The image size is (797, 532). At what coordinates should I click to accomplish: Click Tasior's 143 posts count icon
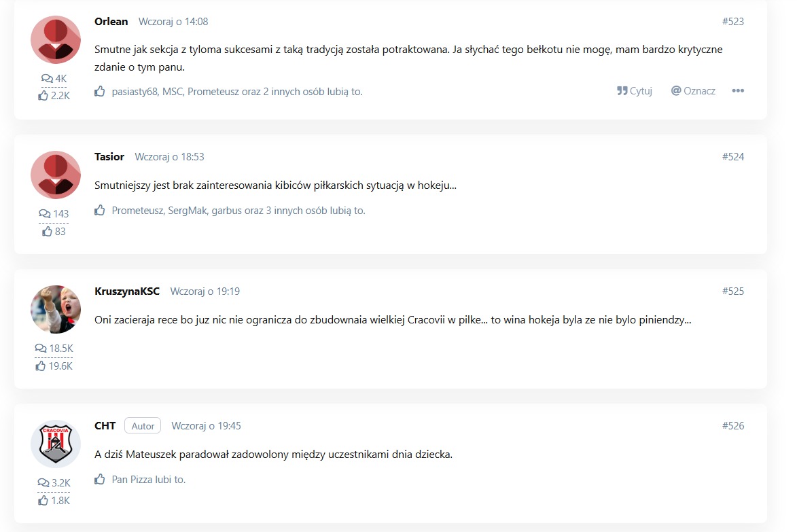click(x=45, y=213)
